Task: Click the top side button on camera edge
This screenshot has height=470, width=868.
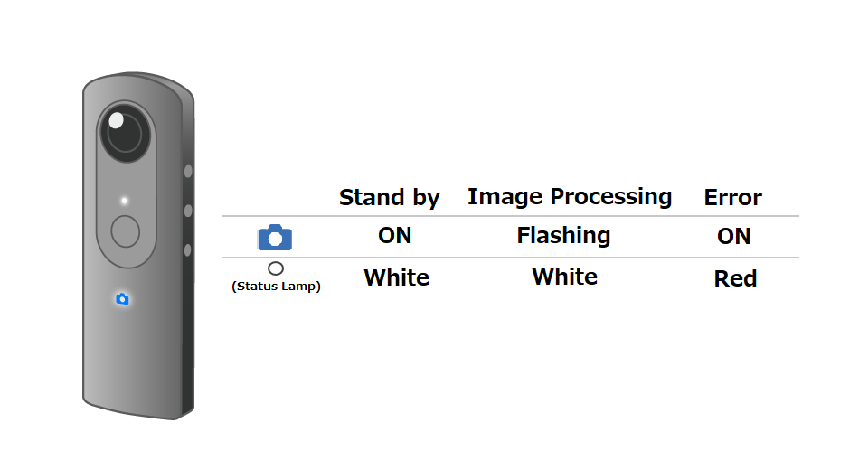Action: pyautogui.click(x=188, y=171)
